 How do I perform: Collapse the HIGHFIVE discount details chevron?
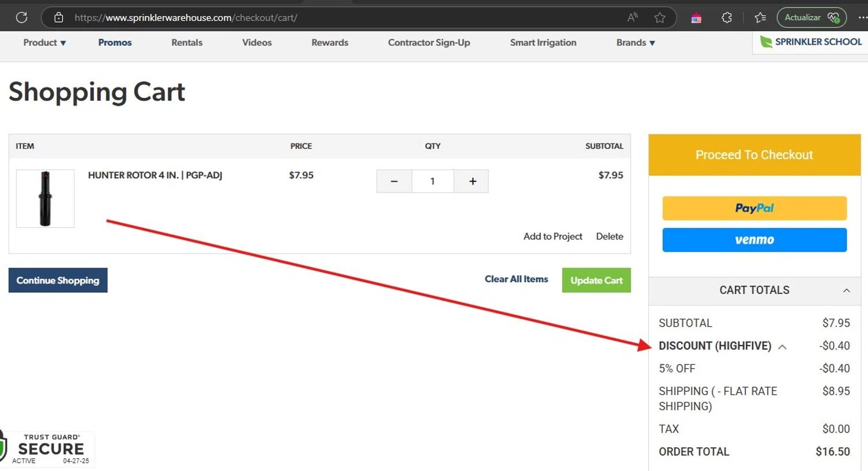782,347
